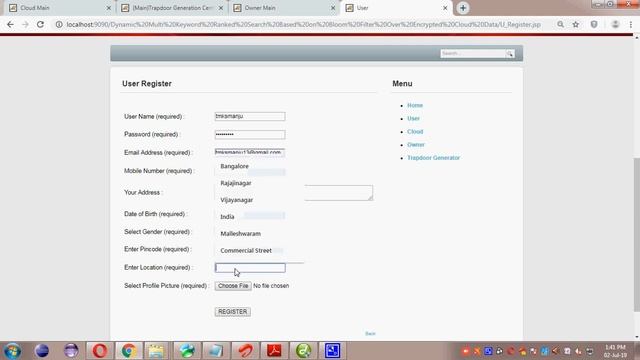This screenshot has height=360, width=640.
Task: Click the address bar URL
Action: pyautogui.click(x=303, y=24)
